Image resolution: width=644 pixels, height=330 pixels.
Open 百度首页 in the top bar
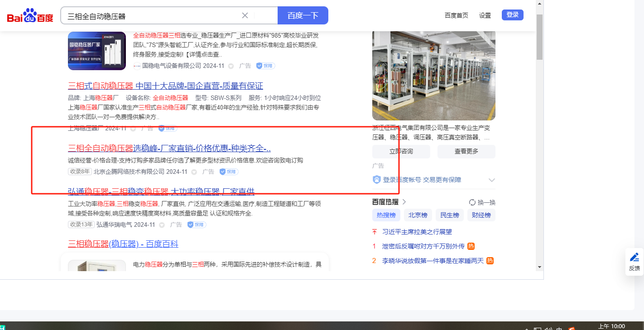coord(457,15)
